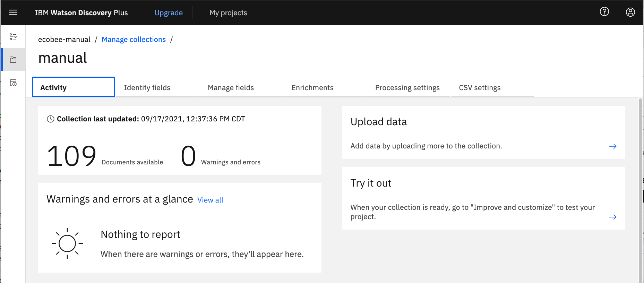
Task: Click IBM Watson Discovery Plus title
Action: pos(81,13)
